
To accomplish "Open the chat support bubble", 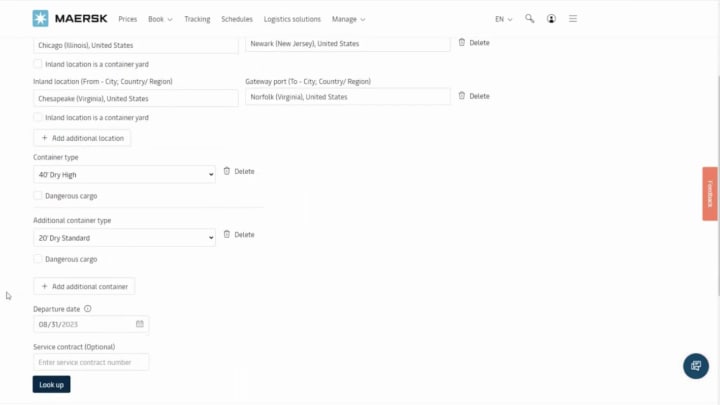I will click(x=696, y=366).
